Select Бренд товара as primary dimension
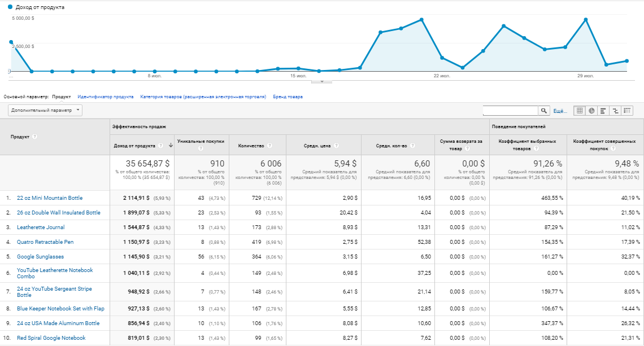This screenshot has width=644, height=346. point(288,97)
